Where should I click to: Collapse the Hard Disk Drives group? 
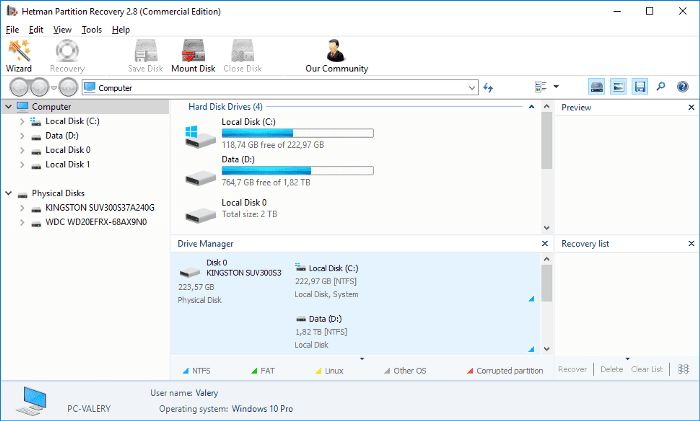(x=531, y=107)
